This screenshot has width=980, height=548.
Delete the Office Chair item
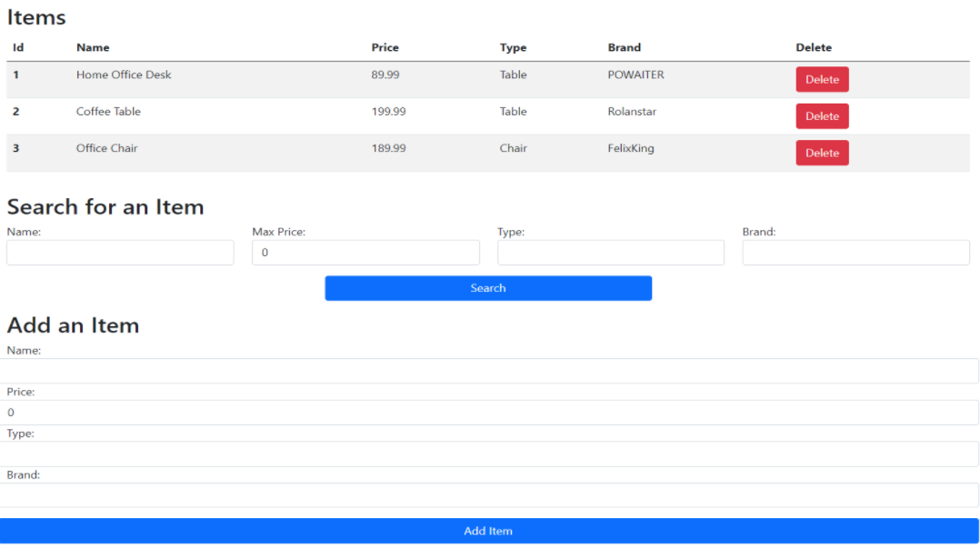tap(822, 153)
